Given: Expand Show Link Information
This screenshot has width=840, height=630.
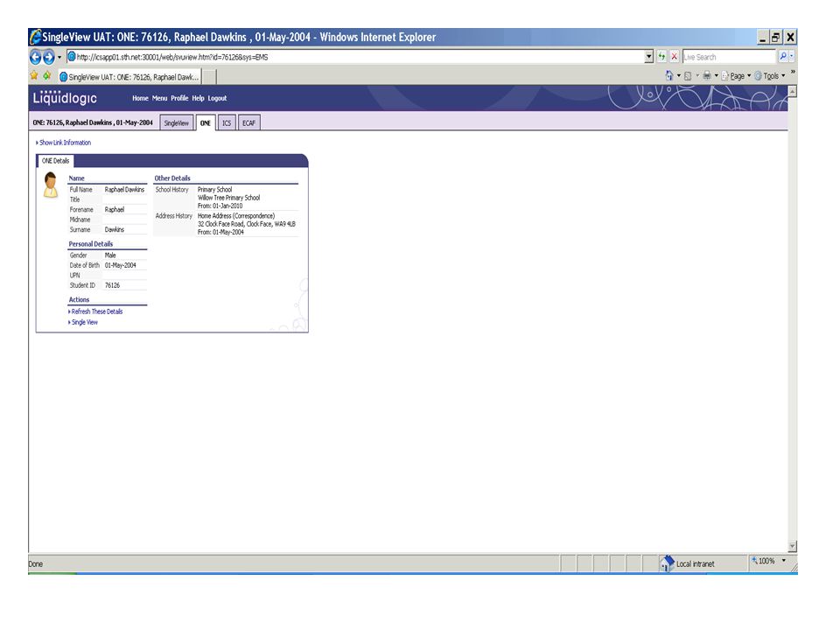Looking at the screenshot, I should pyautogui.click(x=63, y=143).
